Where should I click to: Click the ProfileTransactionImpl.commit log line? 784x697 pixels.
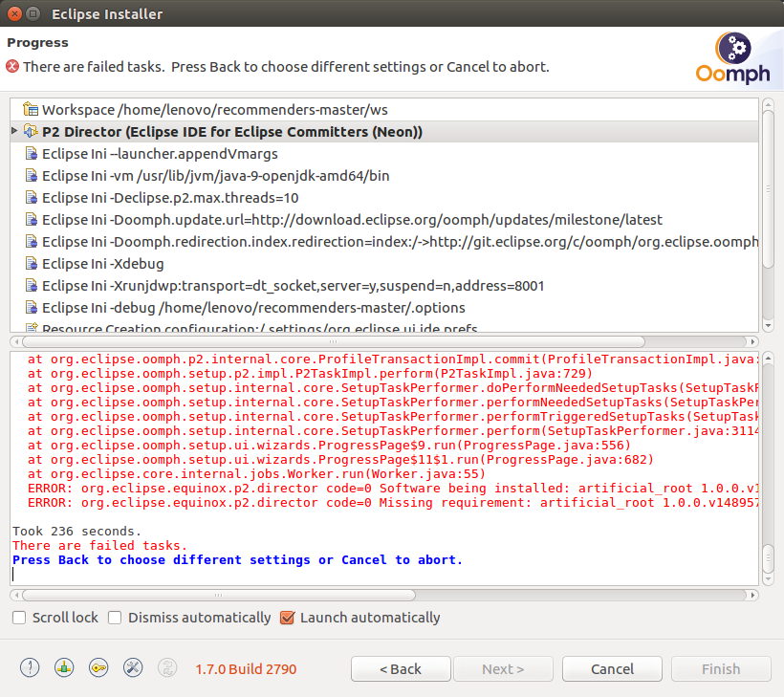(x=393, y=359)
